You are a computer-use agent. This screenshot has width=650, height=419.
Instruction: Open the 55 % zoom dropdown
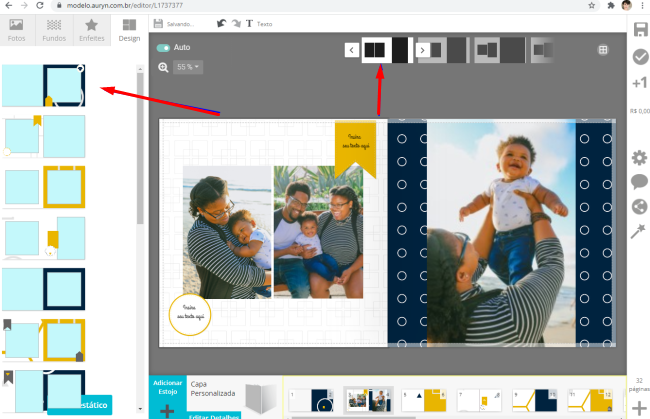(188, 67)
